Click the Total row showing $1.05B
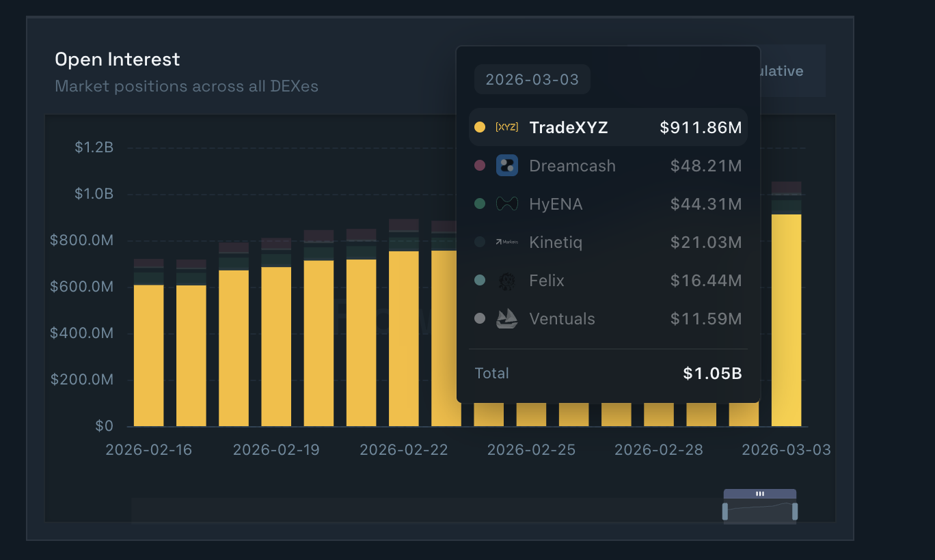Image resolution: width=935 pixels, height=560 pixels. pos(608,373)
